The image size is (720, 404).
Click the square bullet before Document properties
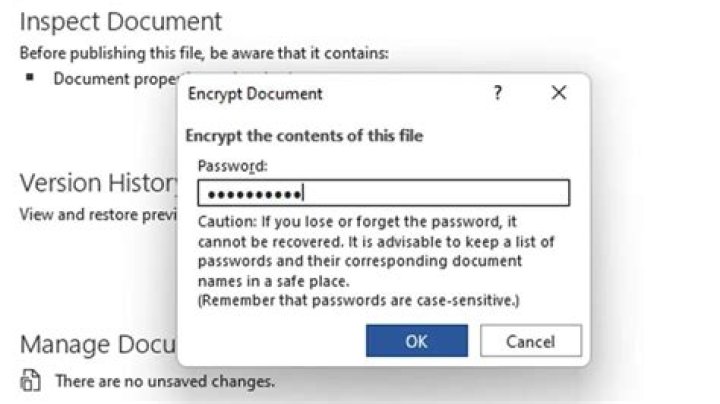[x=32, y=77]
